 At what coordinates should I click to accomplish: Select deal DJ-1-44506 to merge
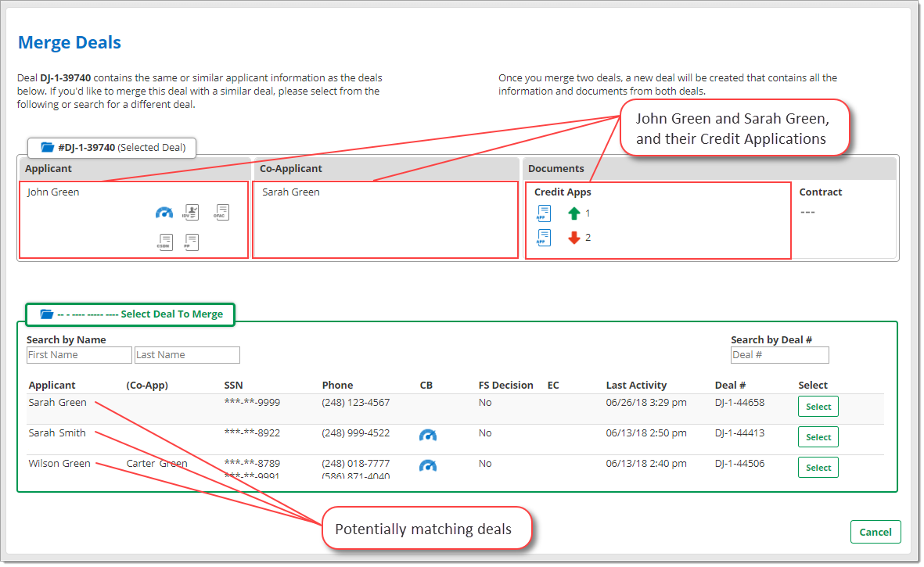[818, 468]
